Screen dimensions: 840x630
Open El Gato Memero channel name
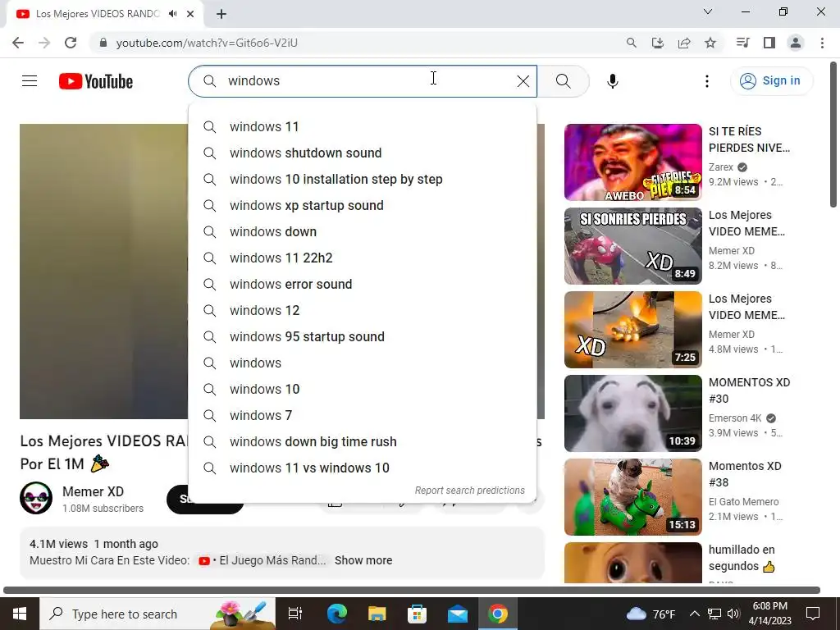pyautogui.click(x=743, y=502)
